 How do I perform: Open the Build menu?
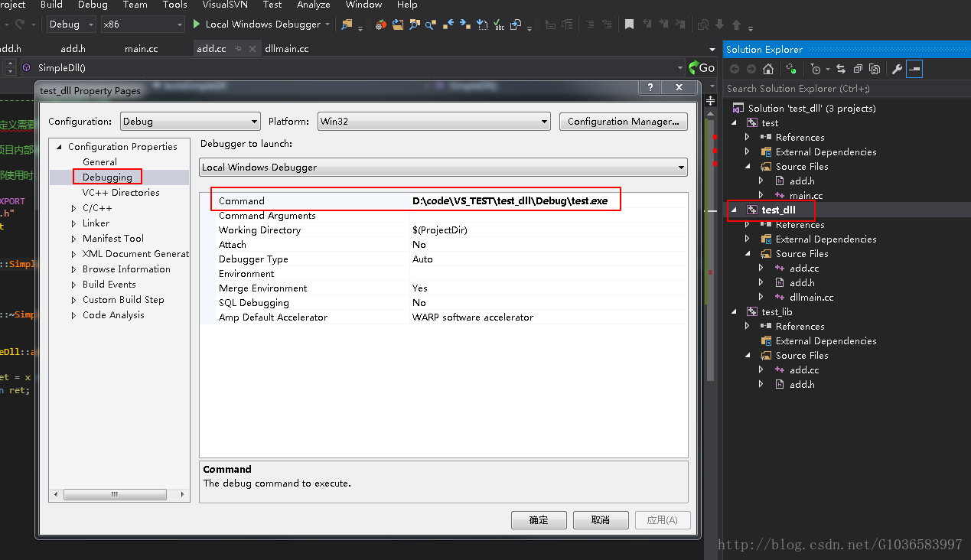click(51, 5)
